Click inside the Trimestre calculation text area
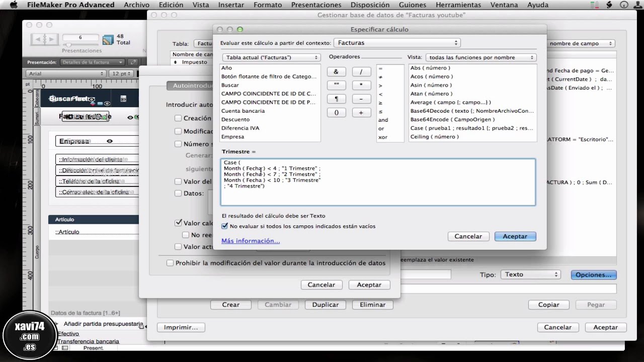This screenshot has width=644, height=362. click(378, 182)
